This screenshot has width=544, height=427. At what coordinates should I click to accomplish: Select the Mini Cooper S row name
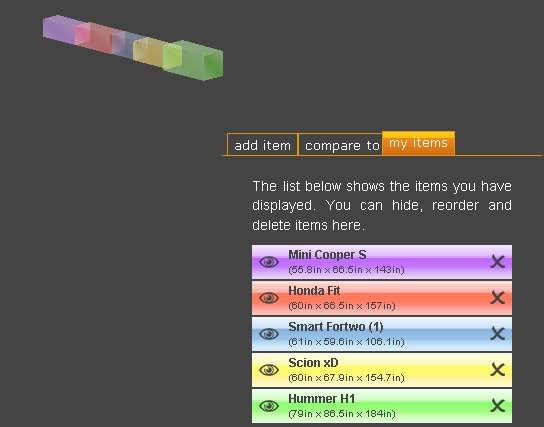point(327,255)
